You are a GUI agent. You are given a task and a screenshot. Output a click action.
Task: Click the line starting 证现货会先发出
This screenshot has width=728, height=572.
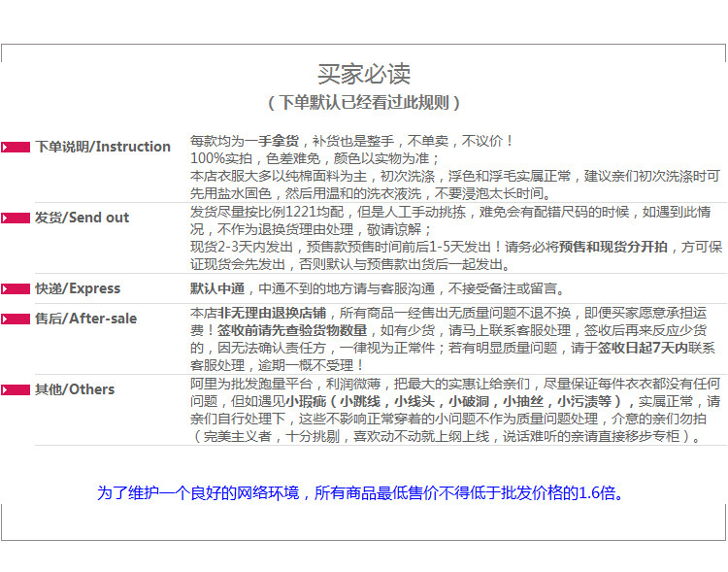click(x=351, y=264)
